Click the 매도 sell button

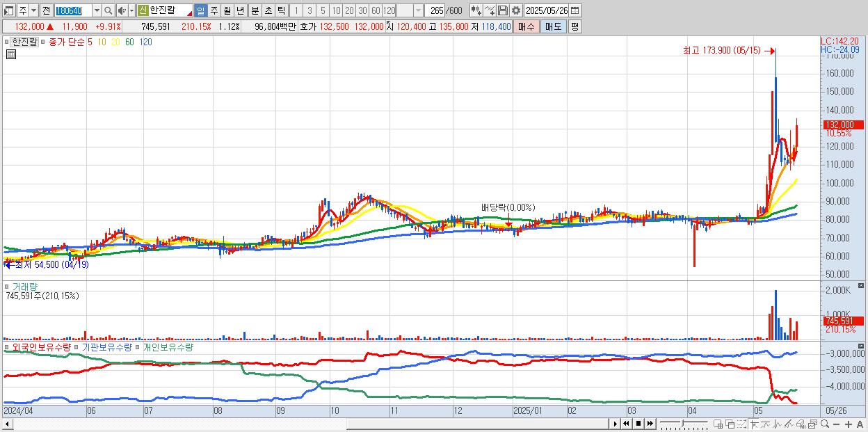click(x=553, y=26)
